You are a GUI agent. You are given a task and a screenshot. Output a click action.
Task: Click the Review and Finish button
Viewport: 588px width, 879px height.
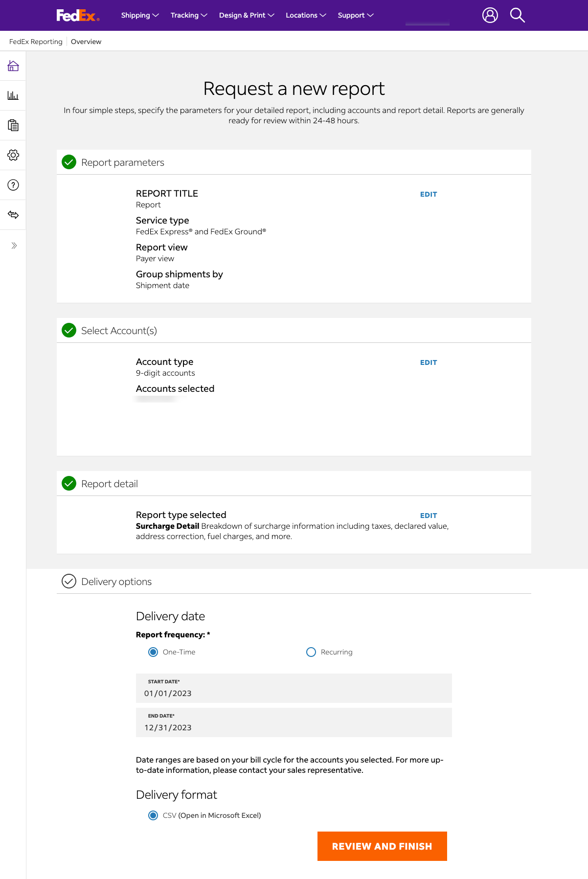point(382,846)
